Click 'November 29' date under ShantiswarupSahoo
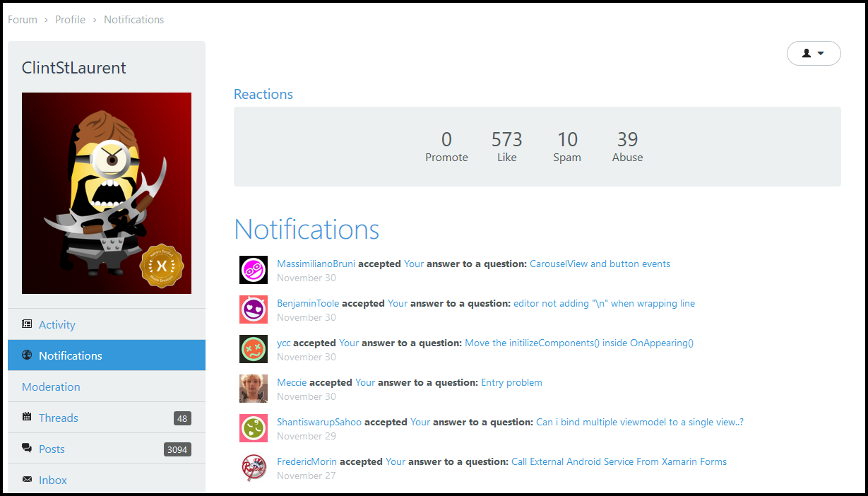Viewport: 868px width, 496px height. coord(307,436)
